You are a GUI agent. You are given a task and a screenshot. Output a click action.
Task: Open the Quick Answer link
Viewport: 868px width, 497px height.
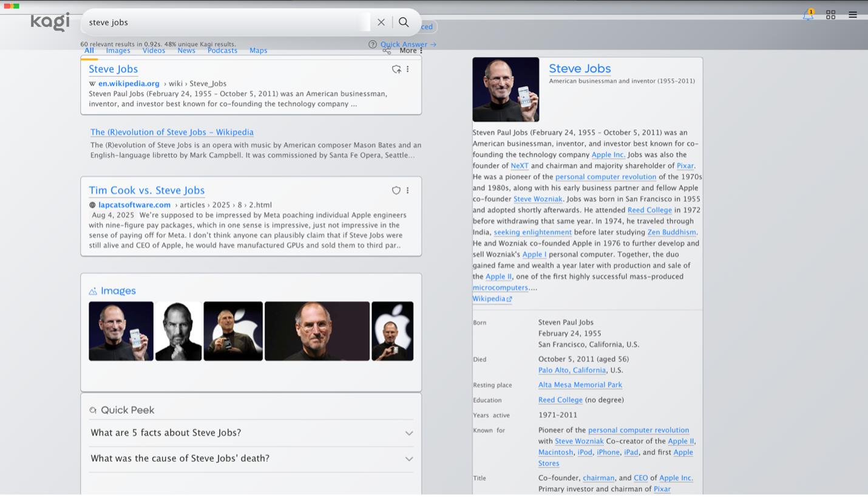tap(405, 44)
